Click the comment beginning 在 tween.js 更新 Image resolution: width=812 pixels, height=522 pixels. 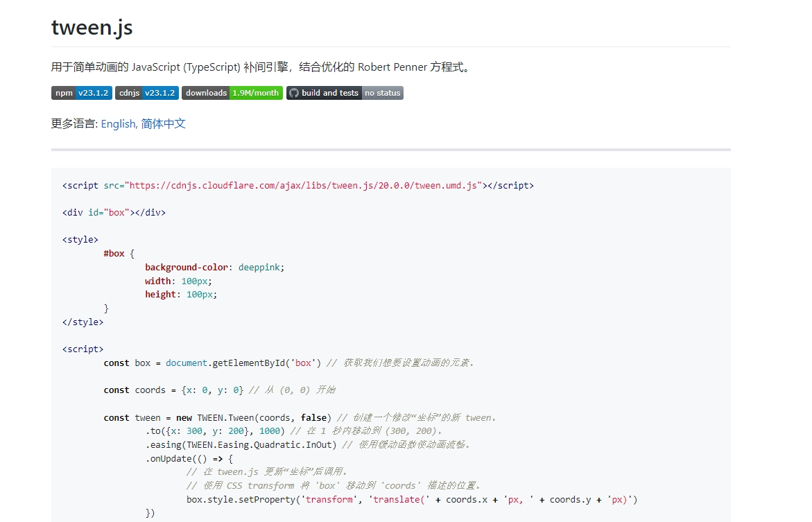pos(267,472)
